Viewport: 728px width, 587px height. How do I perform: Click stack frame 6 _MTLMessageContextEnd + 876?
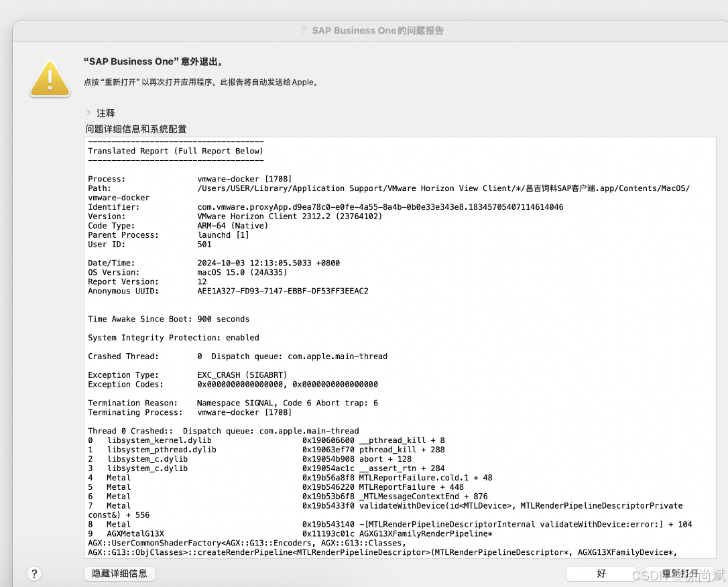288,496
